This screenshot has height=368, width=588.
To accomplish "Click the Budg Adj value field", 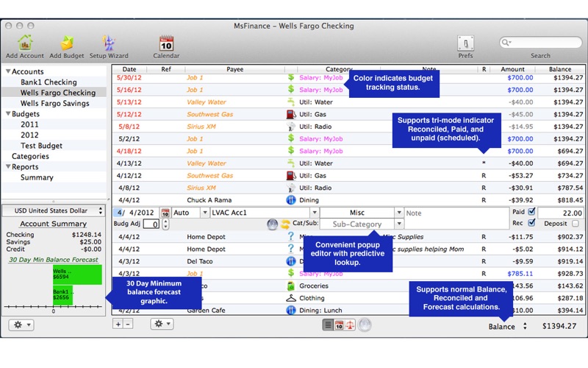I will click(151, 224).
